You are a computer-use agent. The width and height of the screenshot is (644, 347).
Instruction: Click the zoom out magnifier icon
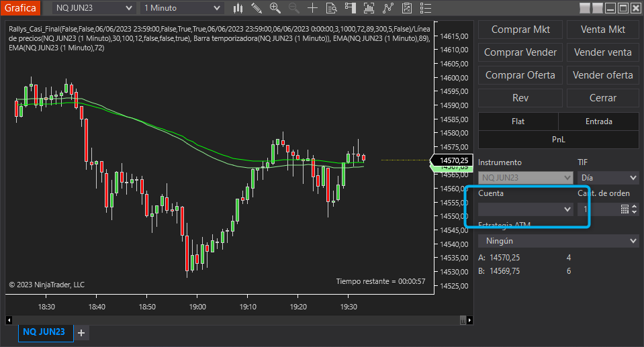pos(294,8)
